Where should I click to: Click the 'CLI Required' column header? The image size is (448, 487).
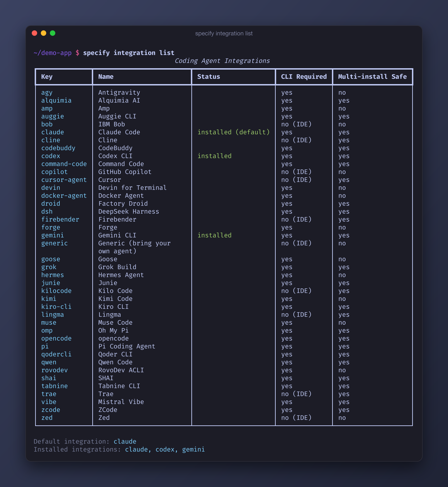tap(304, 77)
